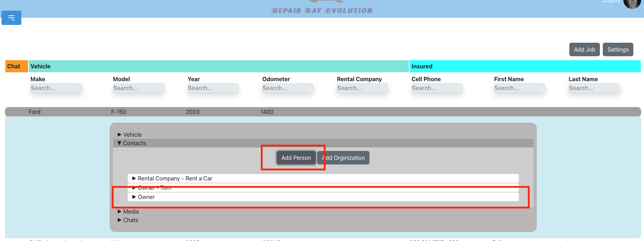Click the Cell Phone search field
The height and width of the screenshot is (241, 644).
[x=437, y=88]
